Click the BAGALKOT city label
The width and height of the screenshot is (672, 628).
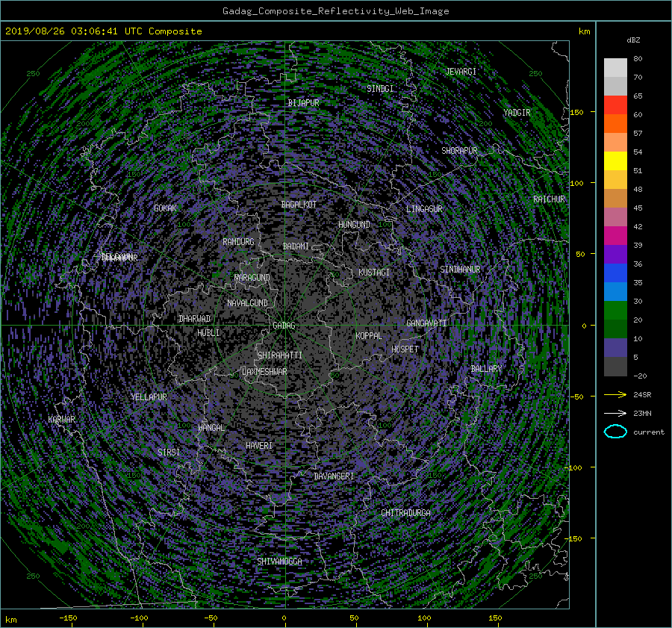pos(299,205)
